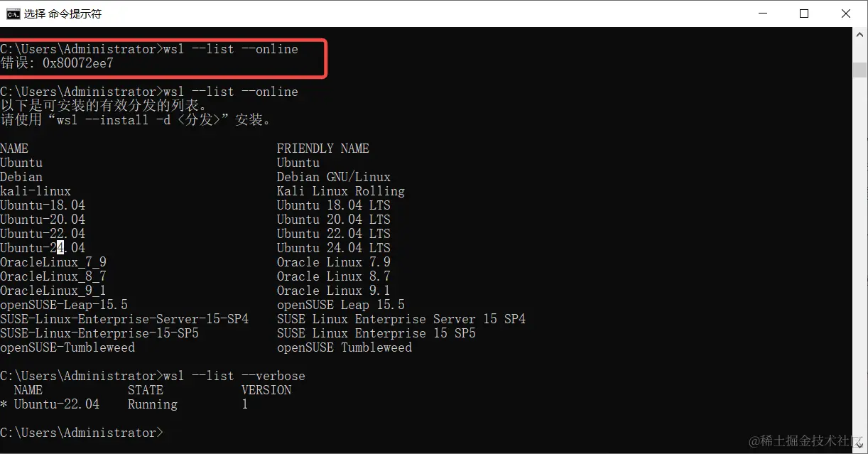Viewport: 868px width, 454px height.
Task: Click the Ubuntu 22.04 LTS friendly name
Action: point(334,234)
